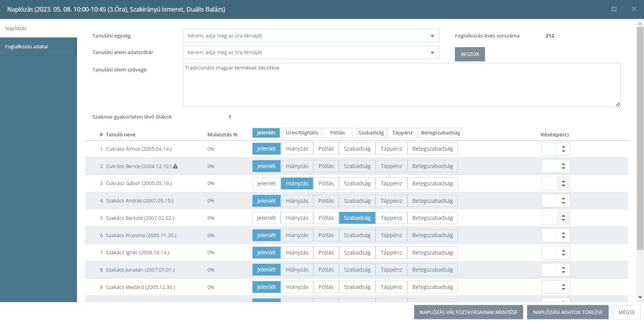Apply header Pótlás to all students

[337, 133]
